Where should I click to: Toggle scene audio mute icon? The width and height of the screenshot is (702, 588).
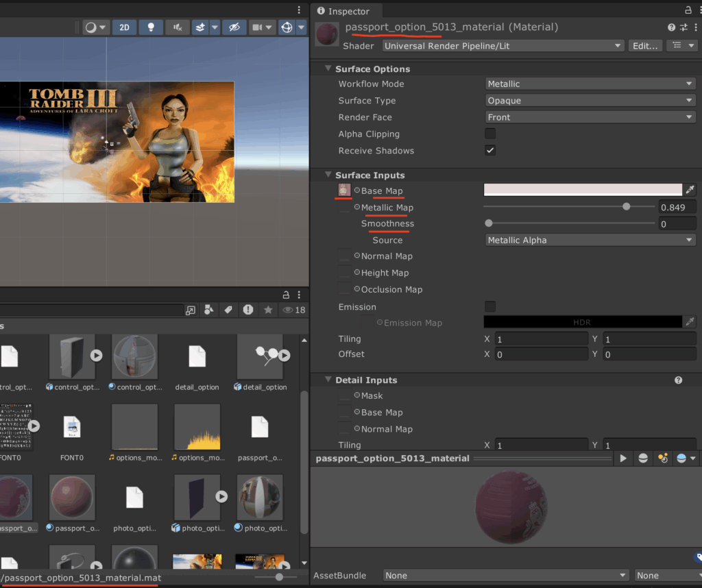[x=178, y=27]
